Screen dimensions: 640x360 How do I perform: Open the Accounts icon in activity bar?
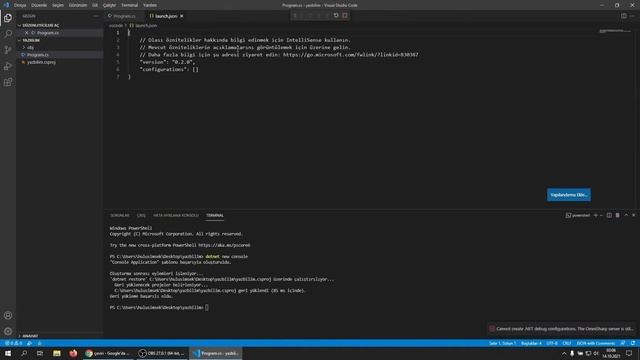(8, 315)
